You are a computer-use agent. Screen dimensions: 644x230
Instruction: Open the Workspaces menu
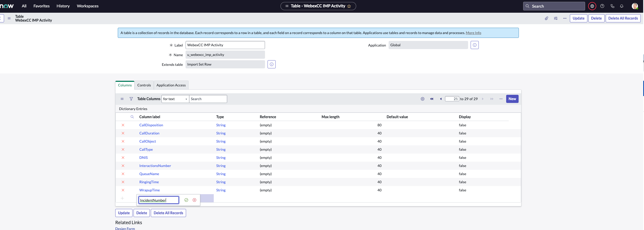point(88,6)
